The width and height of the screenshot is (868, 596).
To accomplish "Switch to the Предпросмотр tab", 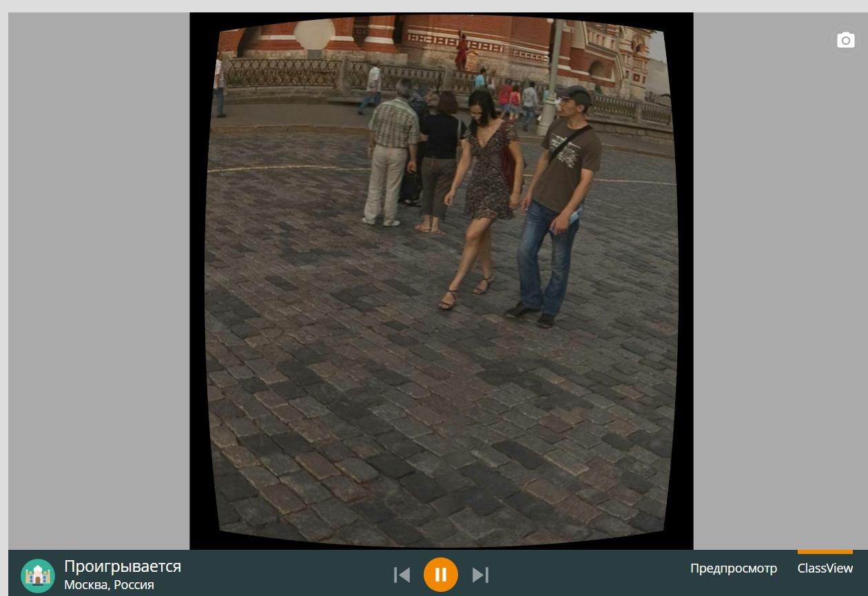I will pyautogui.click(x=734, y=568).
